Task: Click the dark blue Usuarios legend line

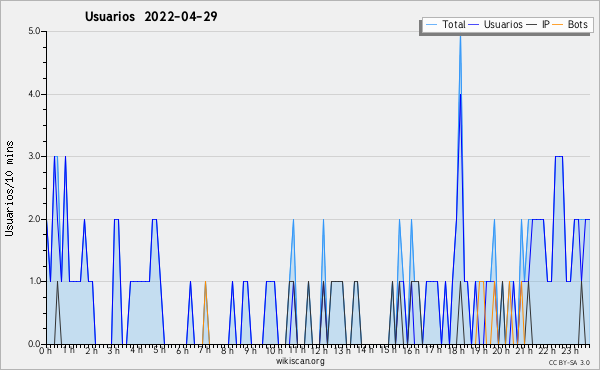Action: pos(474,25)
